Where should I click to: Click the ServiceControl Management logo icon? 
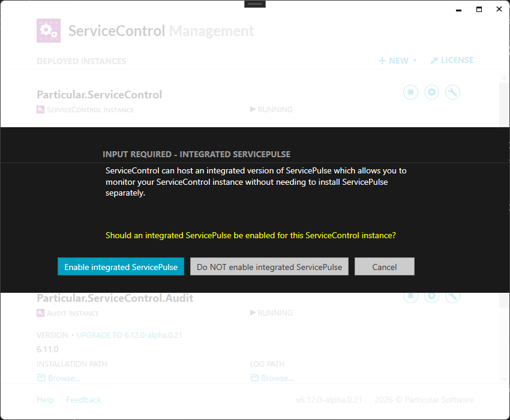(48, 30)
